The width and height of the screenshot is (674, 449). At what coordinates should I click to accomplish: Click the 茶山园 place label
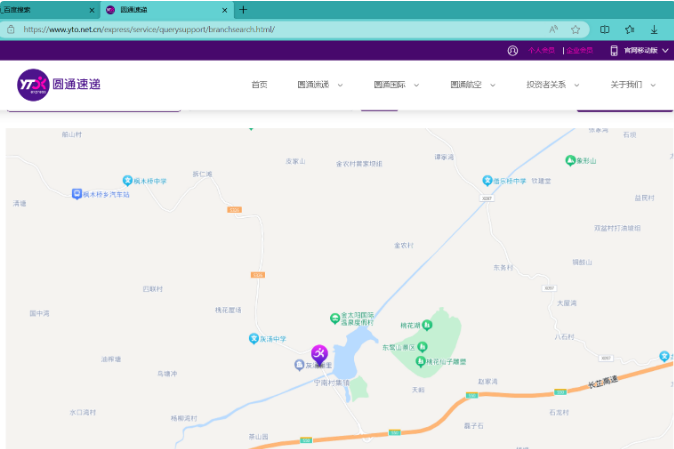[x=258, y=437]
